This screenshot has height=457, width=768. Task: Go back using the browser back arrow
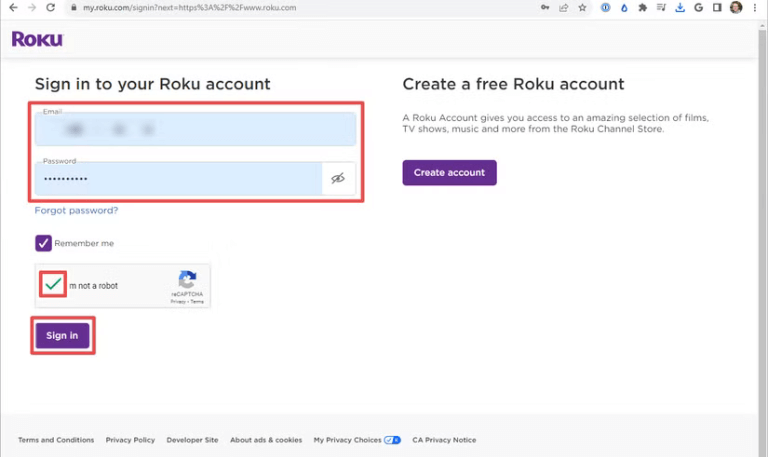click(13, 8)
